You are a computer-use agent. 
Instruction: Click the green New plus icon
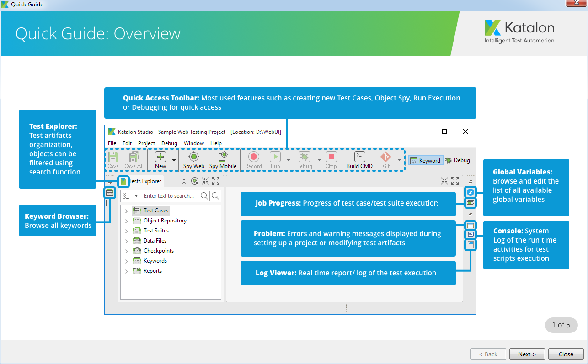pyautogui.click(x=160, y=157)
